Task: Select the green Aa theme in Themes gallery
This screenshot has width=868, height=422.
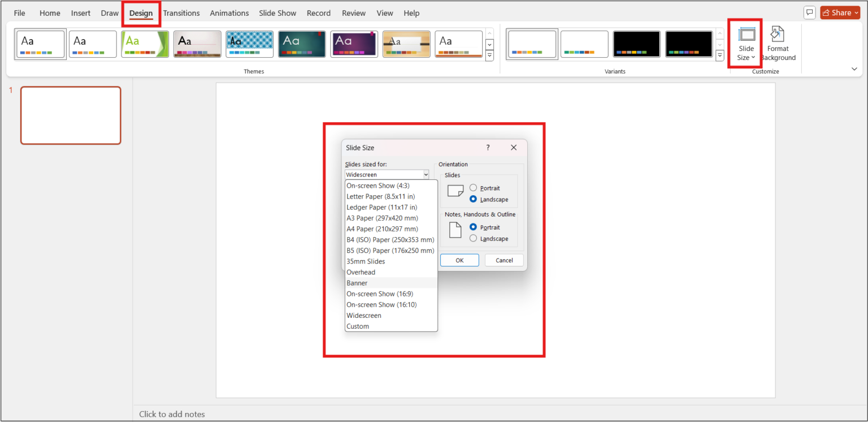Action: tap(145, 44)
